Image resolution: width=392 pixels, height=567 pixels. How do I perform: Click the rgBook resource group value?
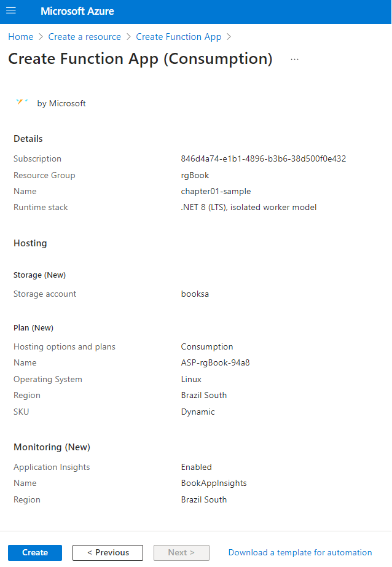[194, 175]
